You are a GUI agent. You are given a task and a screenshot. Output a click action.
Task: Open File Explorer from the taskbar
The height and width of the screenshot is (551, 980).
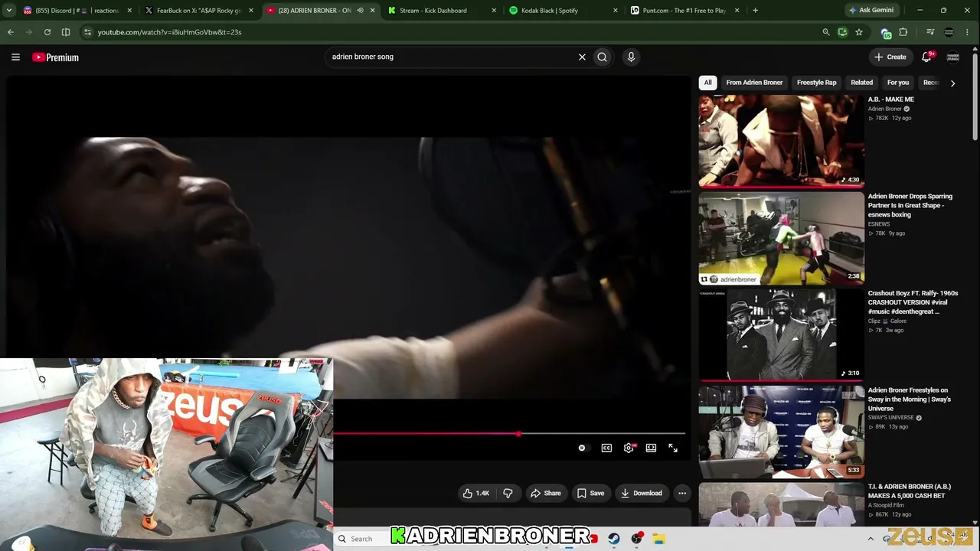pyautogui.click(x=659, y=539)
